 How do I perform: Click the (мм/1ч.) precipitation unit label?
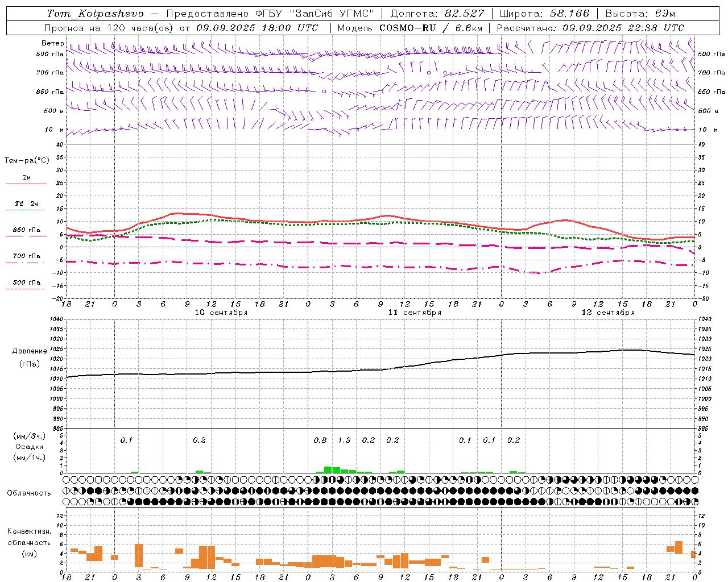click(29, 458)
